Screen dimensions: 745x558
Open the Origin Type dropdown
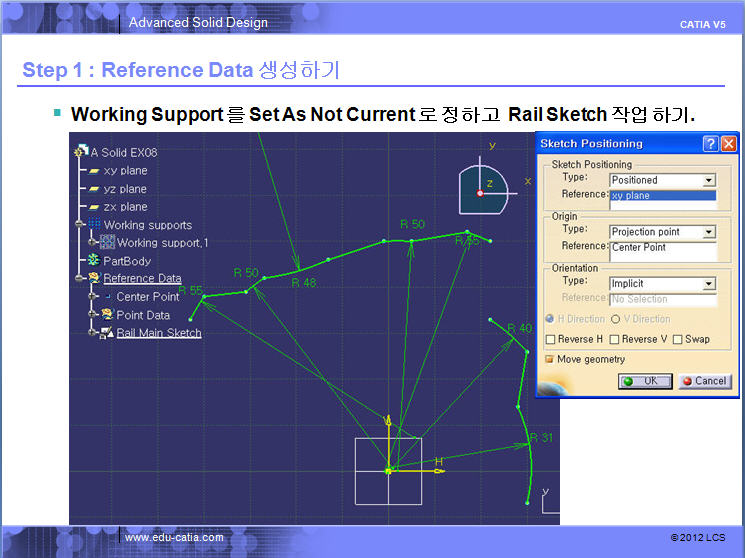(x=709, y=232)
